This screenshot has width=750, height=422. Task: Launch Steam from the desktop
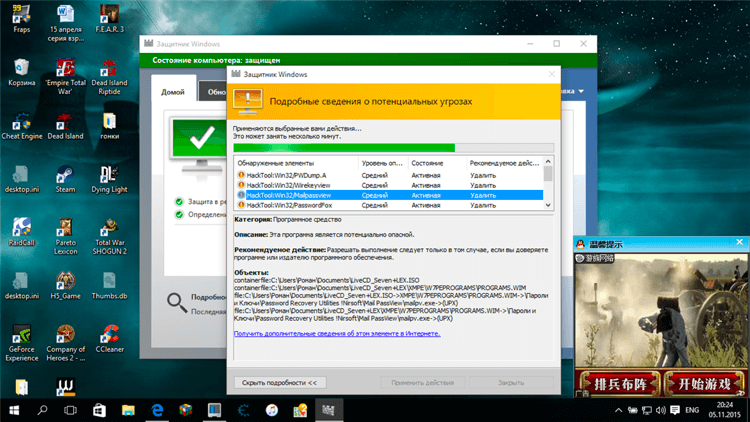coord(66,179)
